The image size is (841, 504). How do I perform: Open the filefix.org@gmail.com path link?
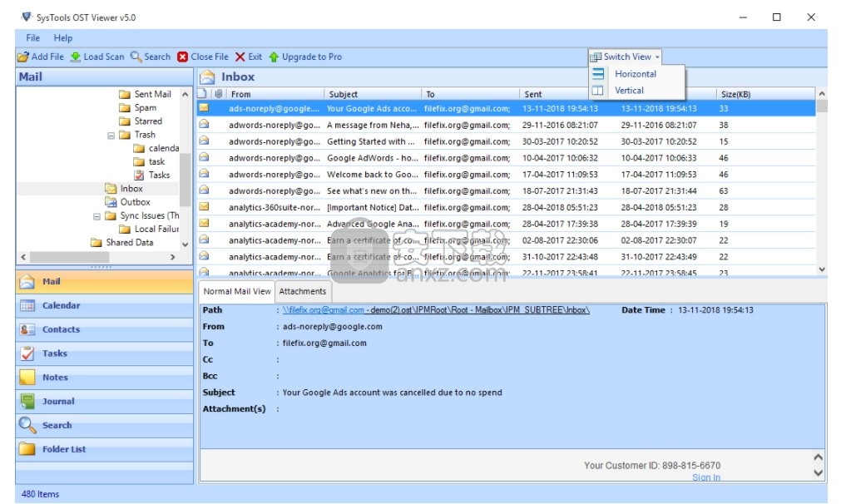pos(324,310)
